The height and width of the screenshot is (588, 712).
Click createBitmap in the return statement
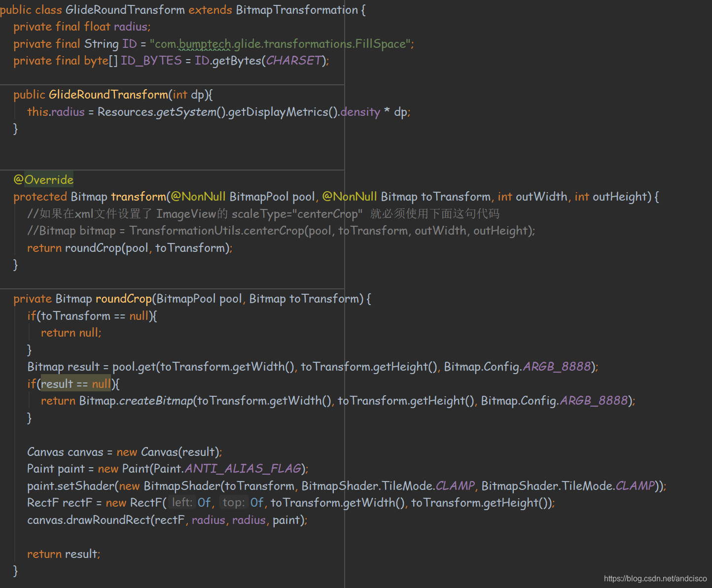(x=156, y=401)
